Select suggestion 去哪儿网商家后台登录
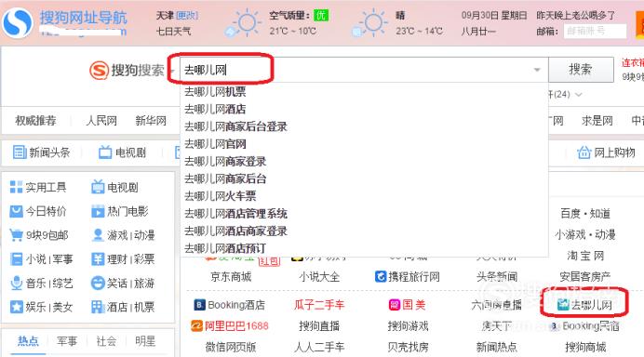This screenshot has height=357, width=644. pos(235,126)
